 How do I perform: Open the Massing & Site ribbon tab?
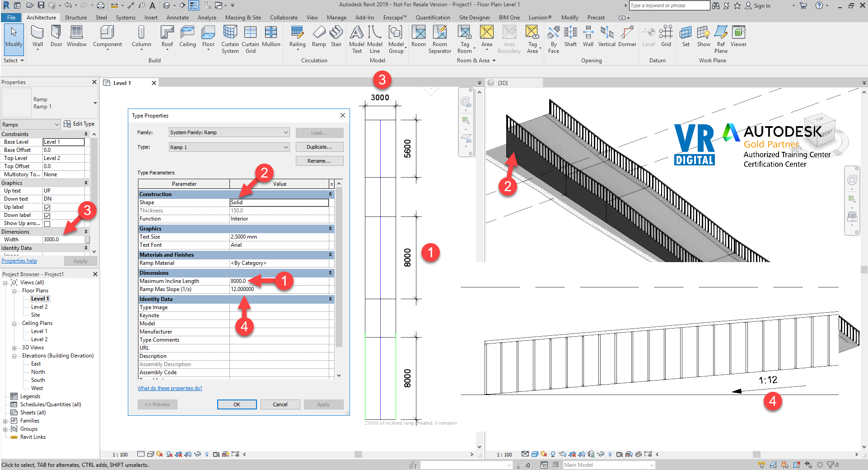[x=243, y=18]
